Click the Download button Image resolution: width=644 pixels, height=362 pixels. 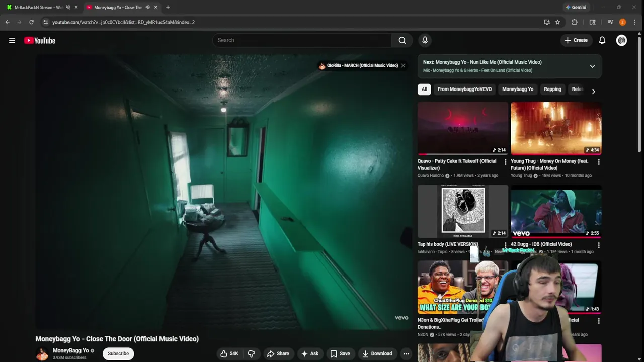[377, 354]
